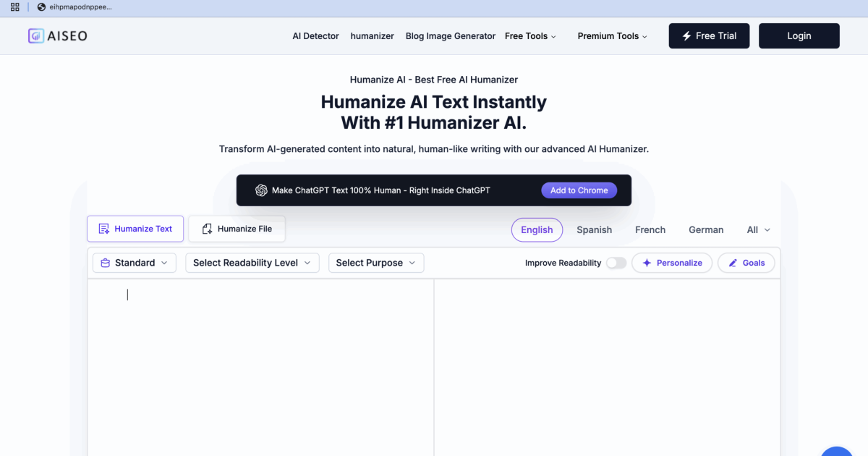This screenshot has width=868, height=456.
Task: Click the Humanize Text tab icon
Action: coord(103,229)
